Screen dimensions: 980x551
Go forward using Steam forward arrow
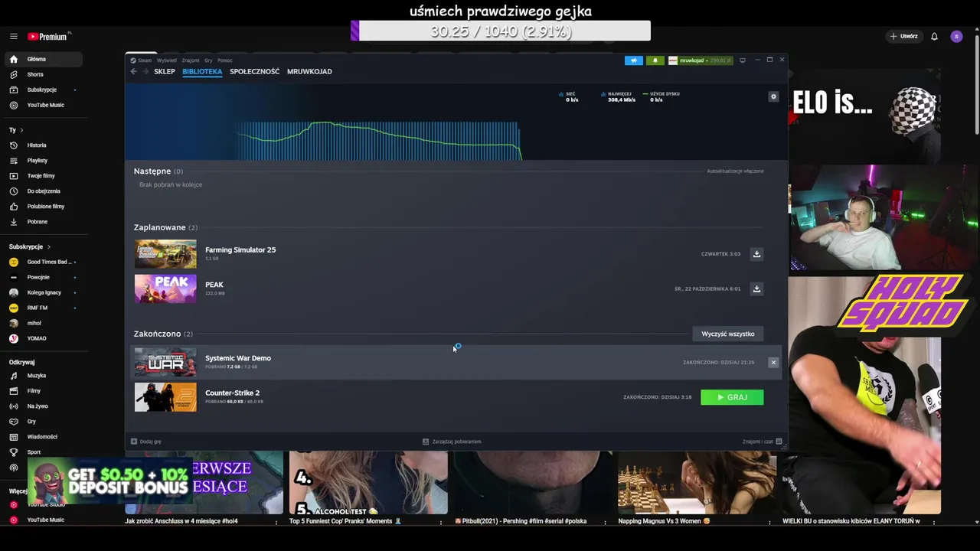pyautogui.click(x=145, y=71)
